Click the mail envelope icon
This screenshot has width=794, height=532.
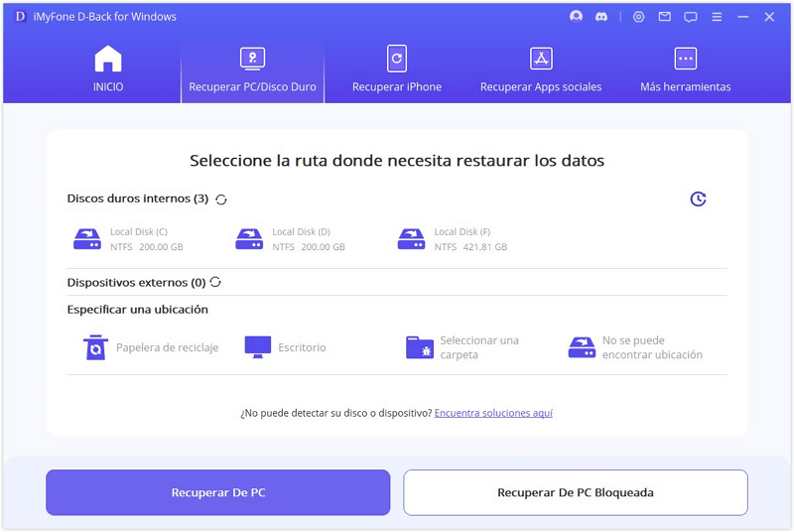pyautogui.click(x=664, y=17)
